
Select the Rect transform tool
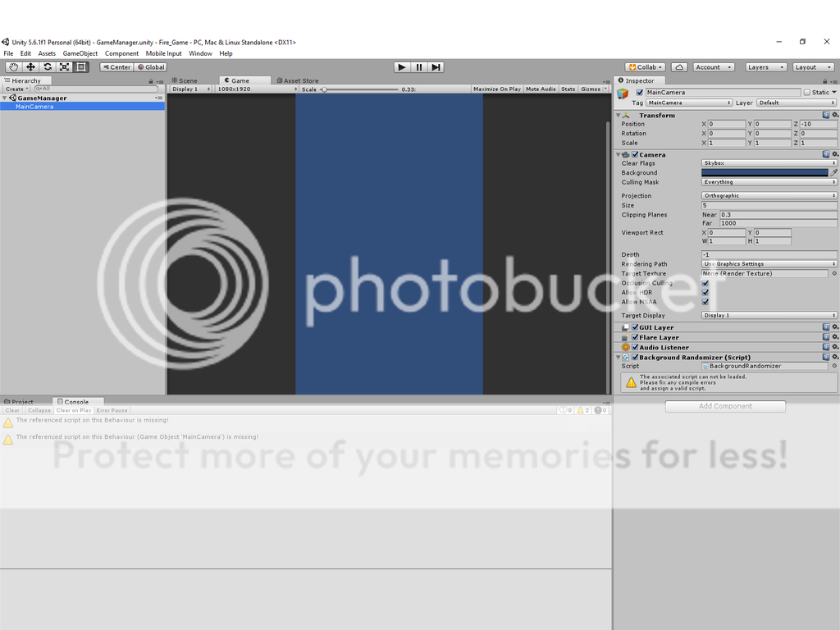(x=81, y=67)
